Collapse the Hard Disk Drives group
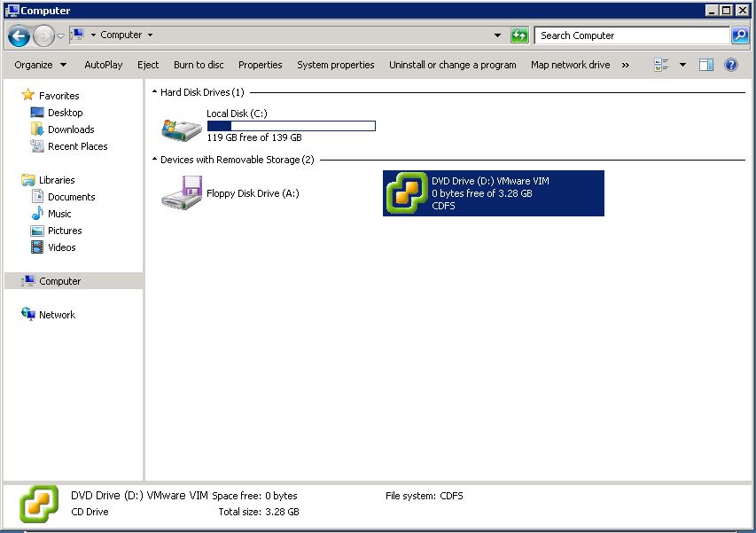Screen dimensions: 756x533 click(155, 92)
